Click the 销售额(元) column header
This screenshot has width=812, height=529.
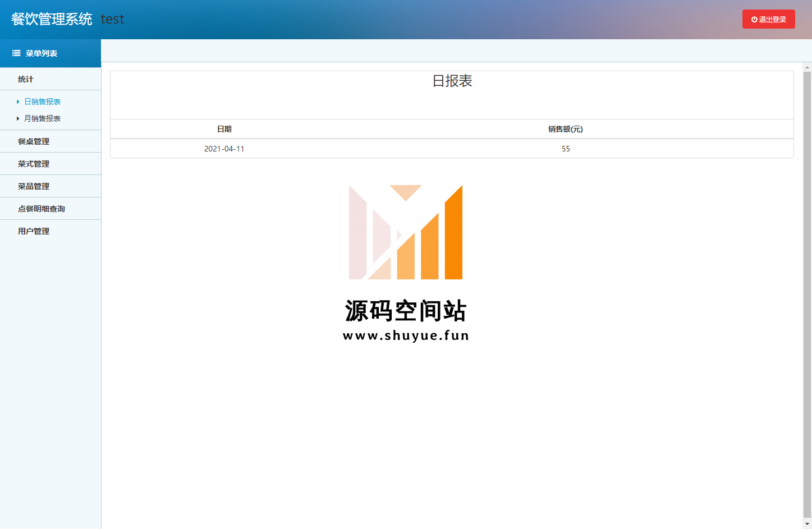pyautogui.click(x=566, y=129)
